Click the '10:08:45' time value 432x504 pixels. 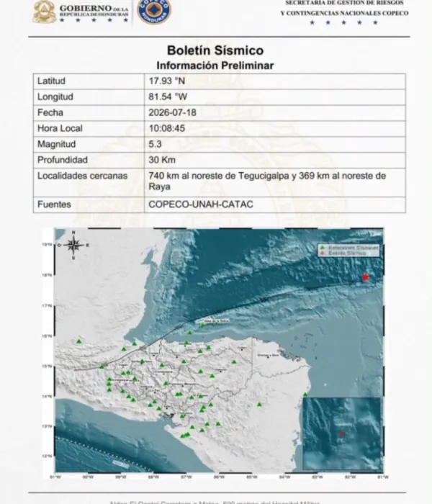click(167, 128)
